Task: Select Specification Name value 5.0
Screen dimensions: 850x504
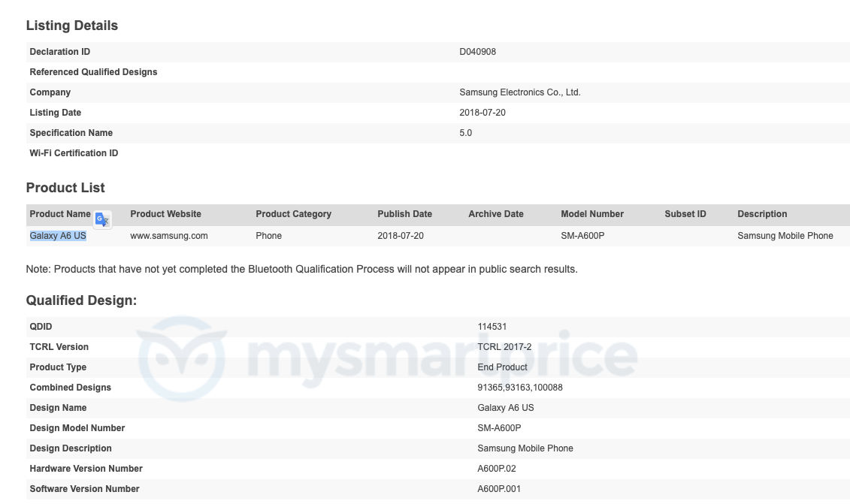Action: coord(466,133)
